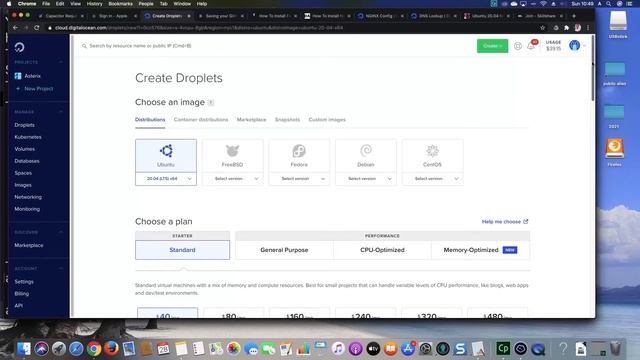Click the Help me choose link

[504, 222]
